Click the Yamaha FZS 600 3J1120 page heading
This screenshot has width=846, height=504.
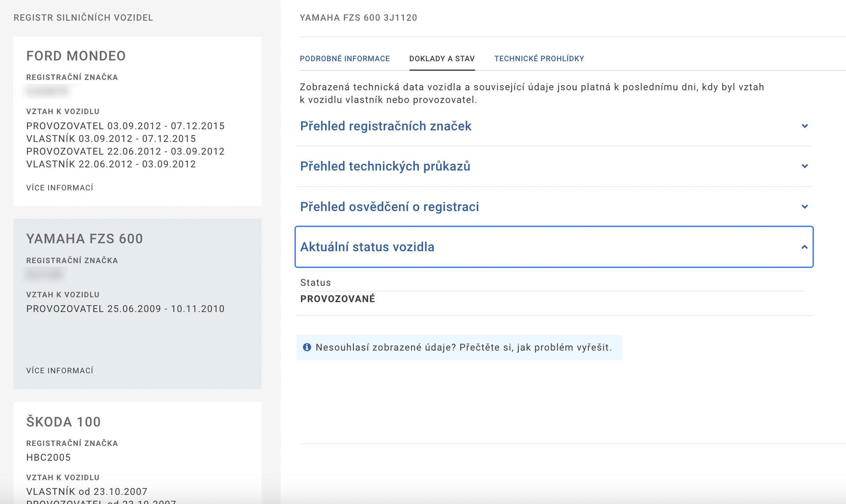358,18
